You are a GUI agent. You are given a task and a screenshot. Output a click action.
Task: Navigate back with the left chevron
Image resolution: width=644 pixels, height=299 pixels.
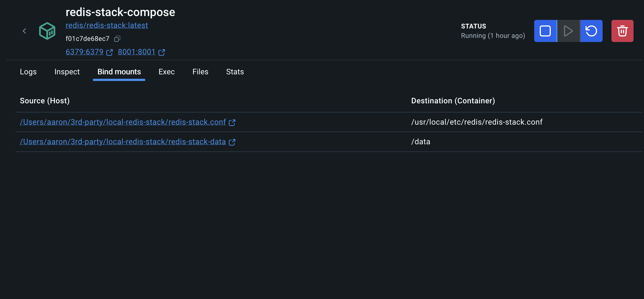click(24, 31)
